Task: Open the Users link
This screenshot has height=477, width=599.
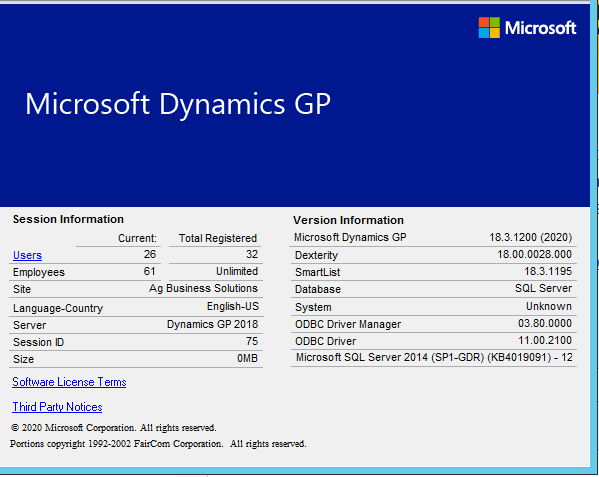Action: 27,255
